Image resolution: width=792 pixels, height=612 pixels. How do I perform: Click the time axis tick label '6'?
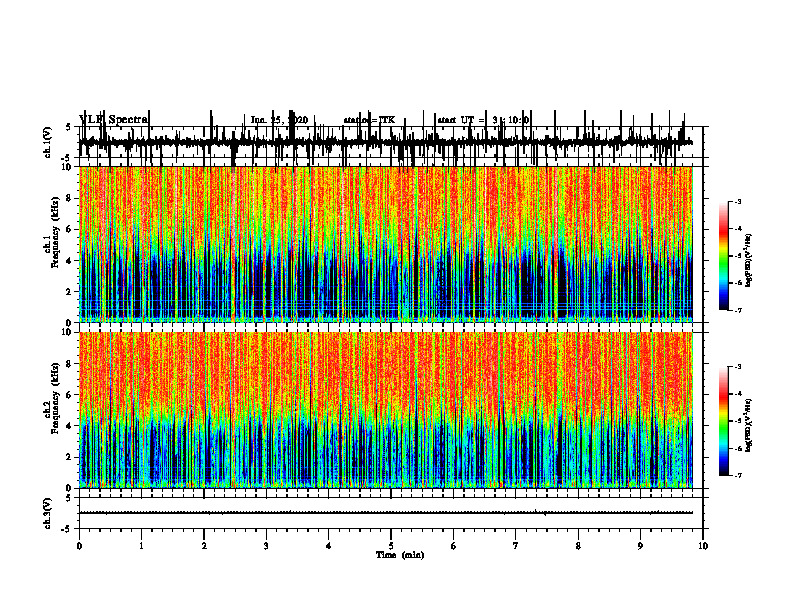point(454,546)
